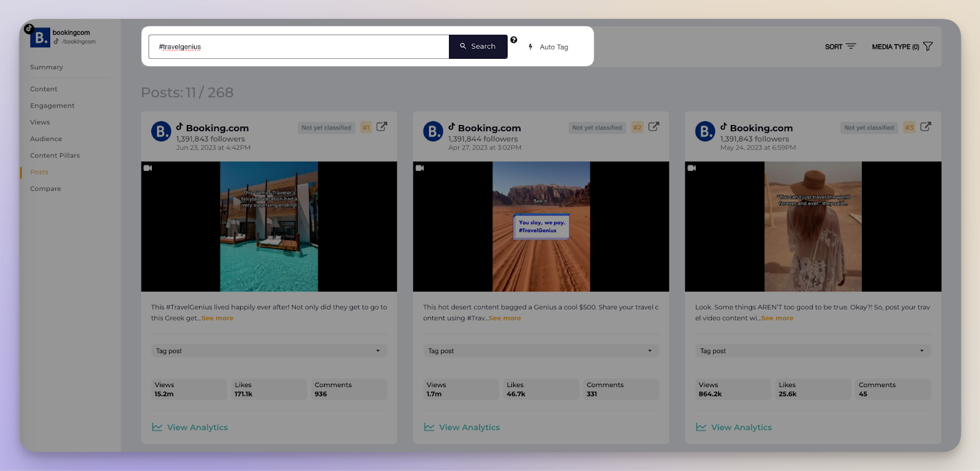Click Booking.com title on Apr 27 post
The width and height of the screenshot is (980, 471).
click(x=489, y=128)
